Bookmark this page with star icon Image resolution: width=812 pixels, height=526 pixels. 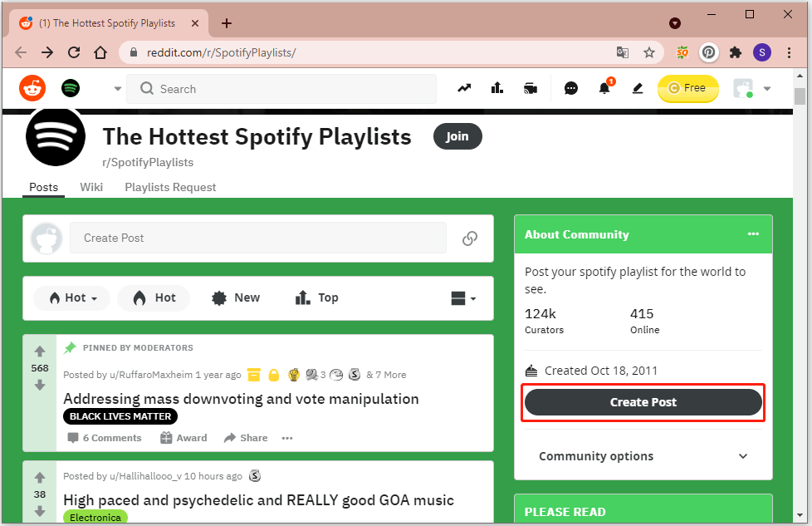[649, 52]
